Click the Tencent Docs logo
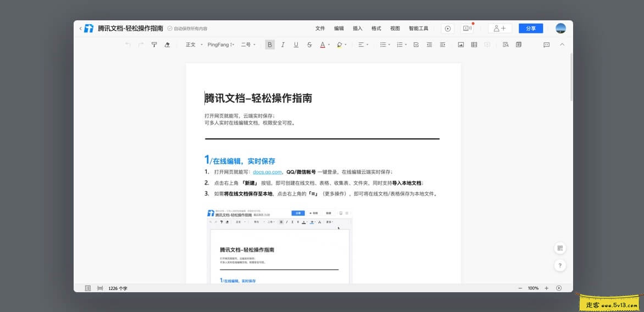The width and height of the screenshot is (644, 312). [88, 29]
